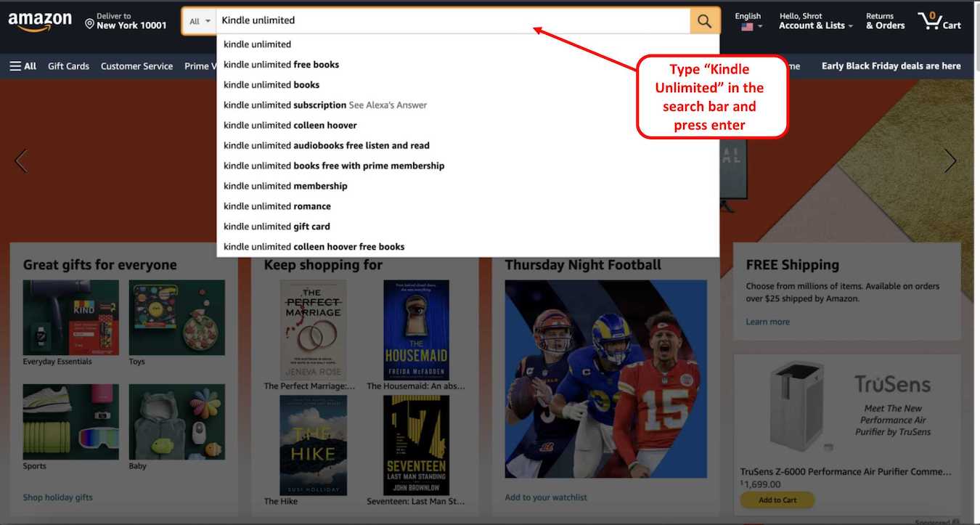Image resolution: width=980 pixels, height=525 pixels.
Task: Open Customer Service in navigation bar
Action: point(136,66)
